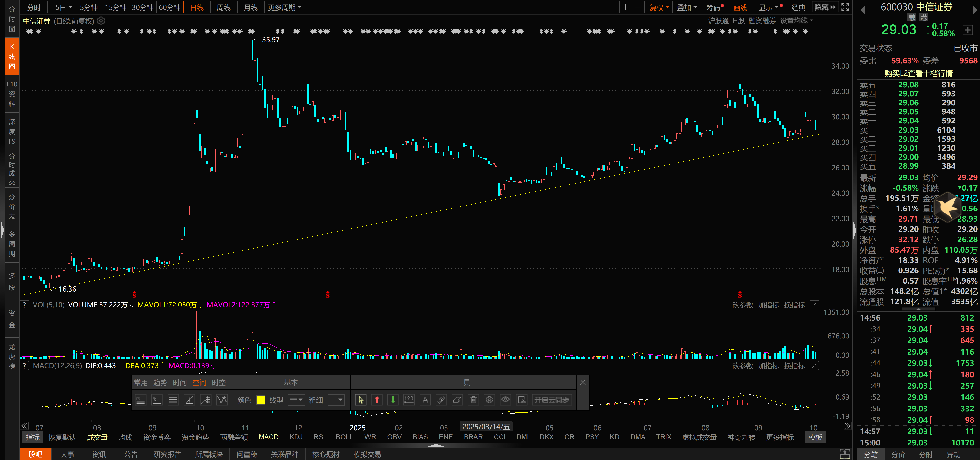Viewport: 980px width, 460px height.
Task: Select the green down-arrow marker tool
Action: [x=393, y=400]
